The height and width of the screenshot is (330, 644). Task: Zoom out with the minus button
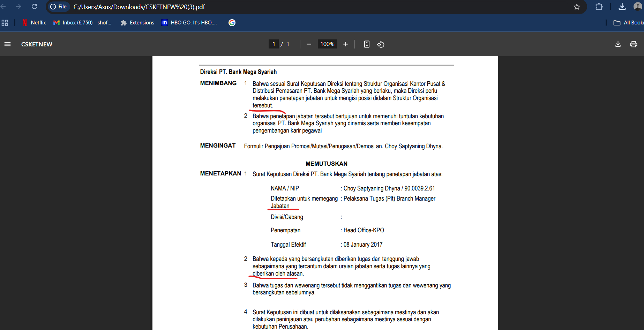pyautogui.click(x=309, y=44)
